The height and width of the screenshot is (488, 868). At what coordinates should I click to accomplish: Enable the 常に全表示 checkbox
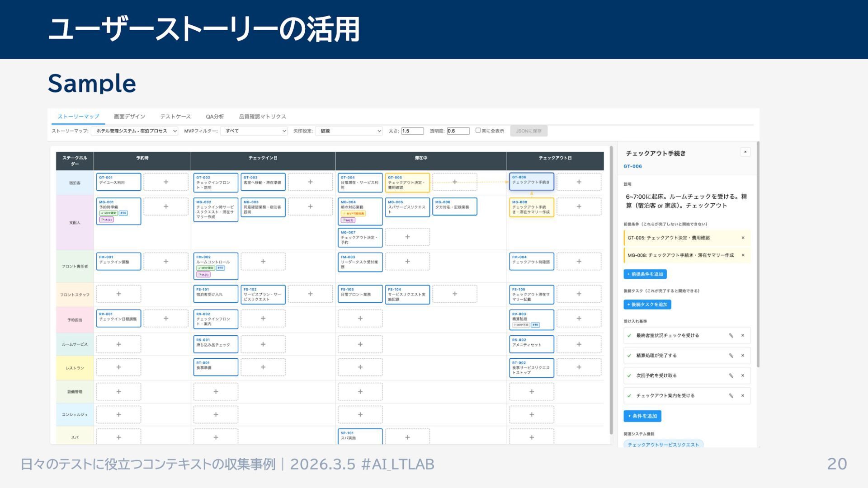pyautogui.click(x=478, y=131)
